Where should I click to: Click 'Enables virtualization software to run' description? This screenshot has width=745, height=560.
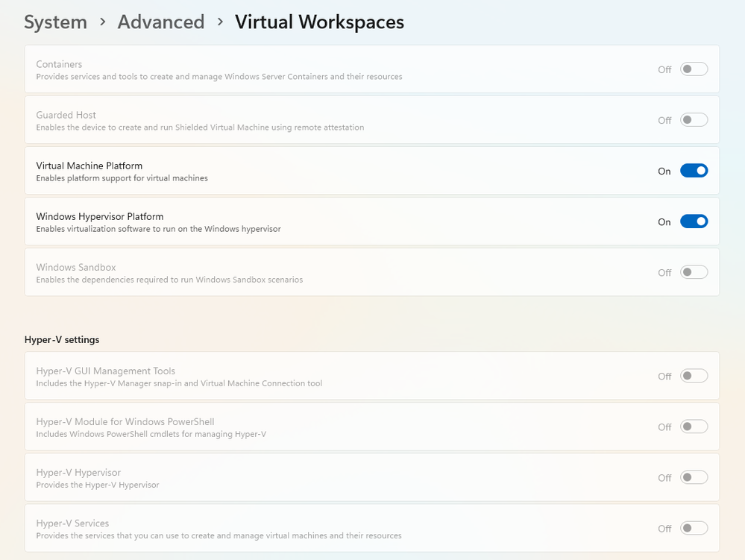159,229
